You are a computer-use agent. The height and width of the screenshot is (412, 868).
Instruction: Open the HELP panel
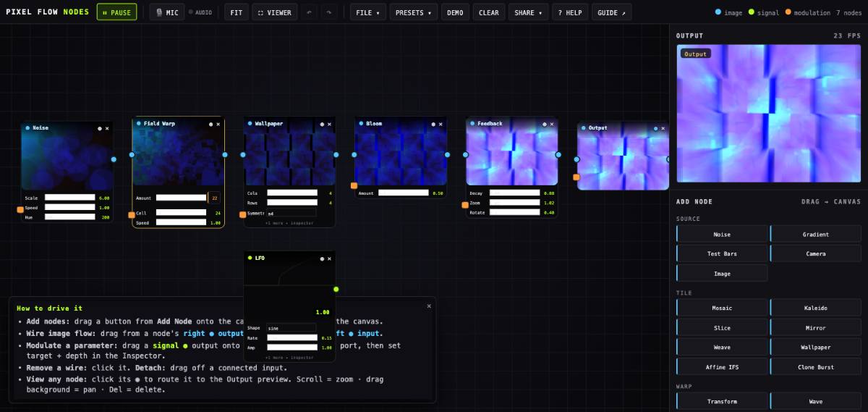pyautogui.click(x=570, y=12)
